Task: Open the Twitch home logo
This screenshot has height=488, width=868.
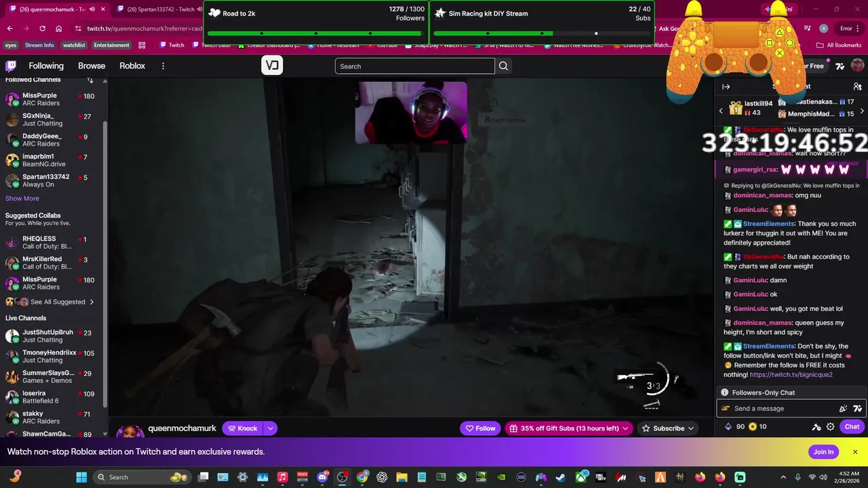Action: (x=11, y=66)
